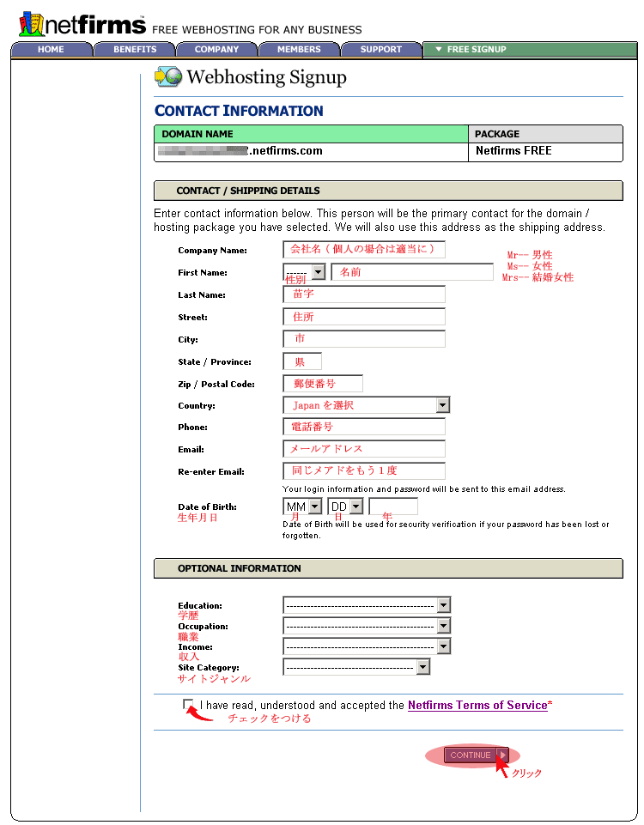Open the Country dropdown

coord(366,405)
